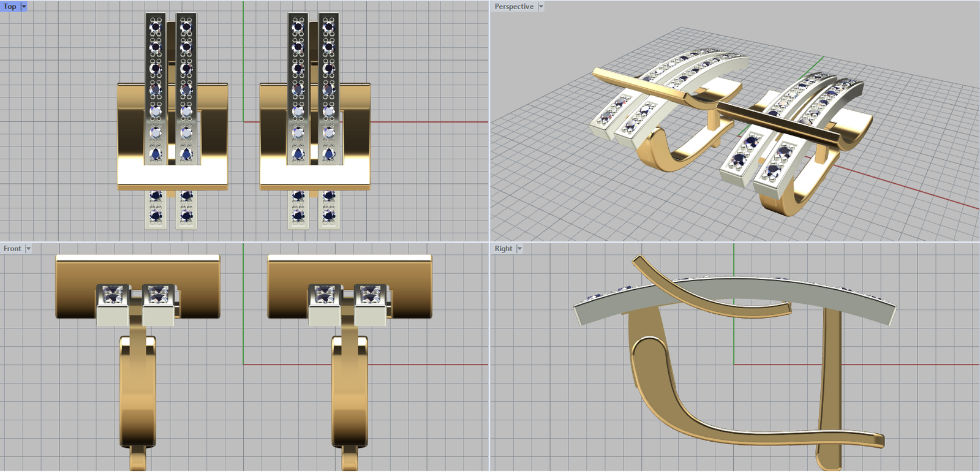980x473 pixels.
Task: Select the Right viewport title label
Action: click(x=503, y=248)
